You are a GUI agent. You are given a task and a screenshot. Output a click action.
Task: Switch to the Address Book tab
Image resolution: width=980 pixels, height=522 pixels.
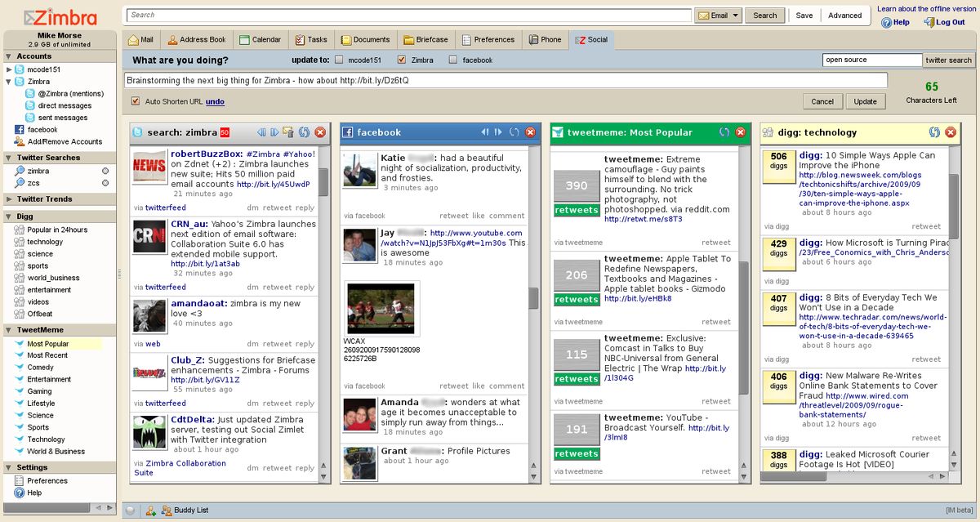[196, 39]
